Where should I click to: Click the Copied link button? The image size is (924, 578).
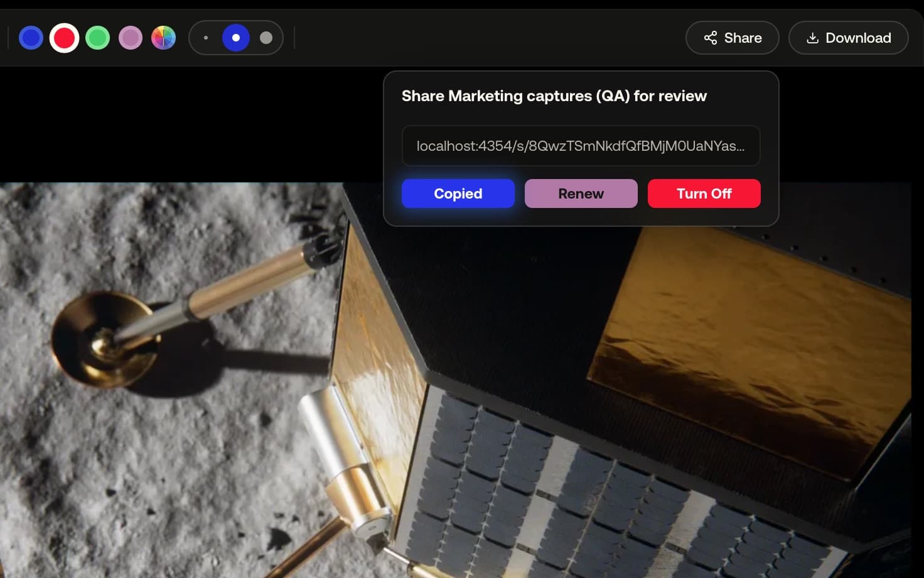(458, 194)
